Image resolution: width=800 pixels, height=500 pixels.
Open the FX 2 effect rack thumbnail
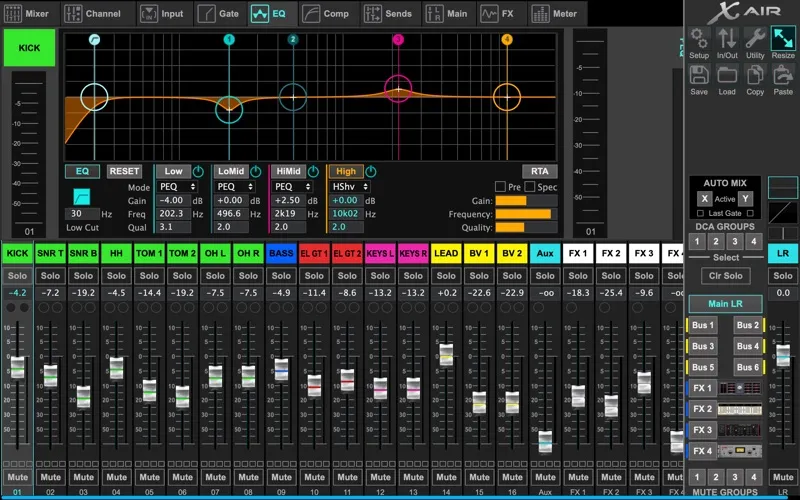point(740,409)
